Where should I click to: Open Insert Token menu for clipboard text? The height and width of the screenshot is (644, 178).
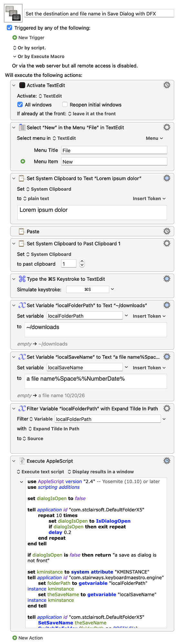[149, 198]
